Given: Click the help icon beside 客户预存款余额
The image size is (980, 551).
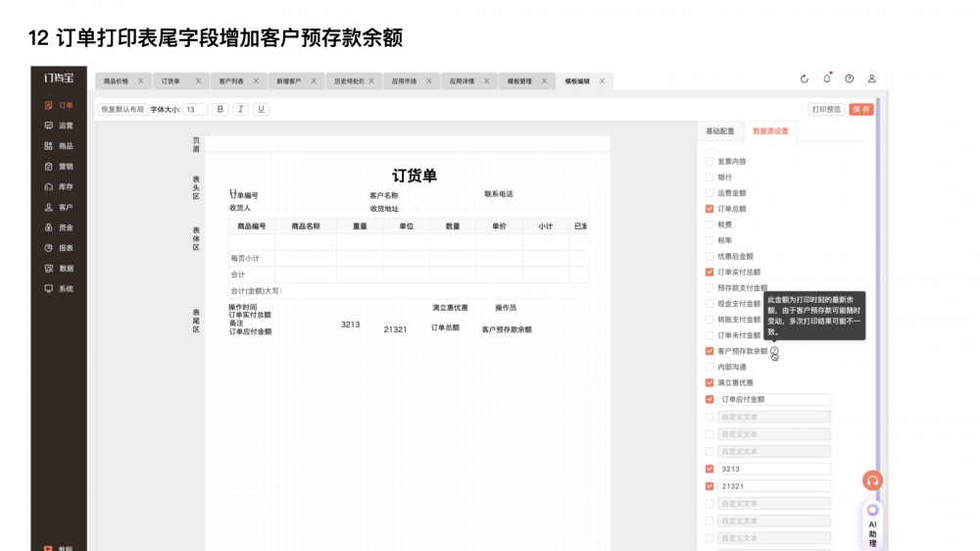Looking at the screenshot, I should [774, 351].
